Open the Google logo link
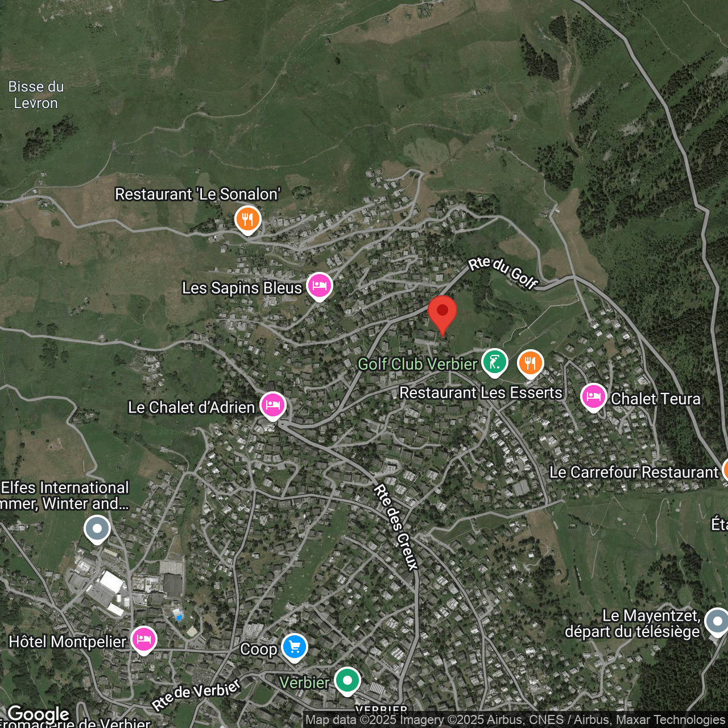728x728 pixels. pyautogui.click(x=38, y=714)
